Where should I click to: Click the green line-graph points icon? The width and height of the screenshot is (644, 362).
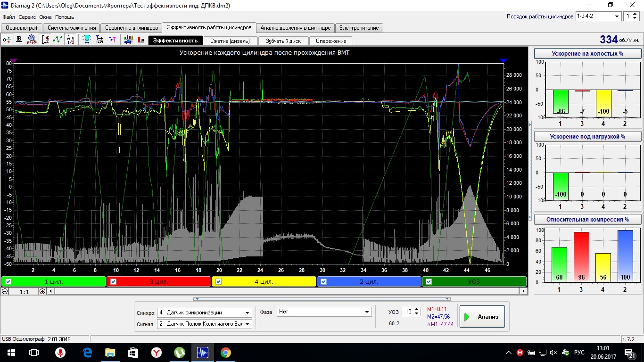[x=58, y=40]
